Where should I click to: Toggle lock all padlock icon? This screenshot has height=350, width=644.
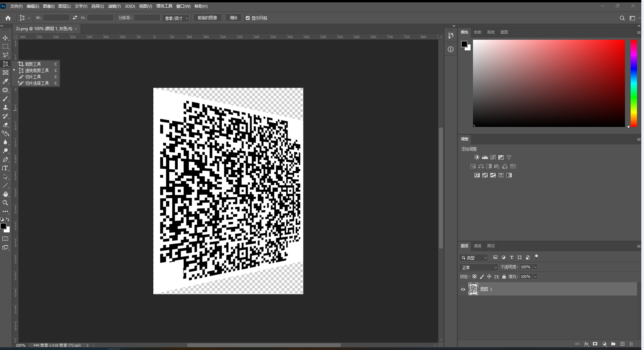[504, 277]
